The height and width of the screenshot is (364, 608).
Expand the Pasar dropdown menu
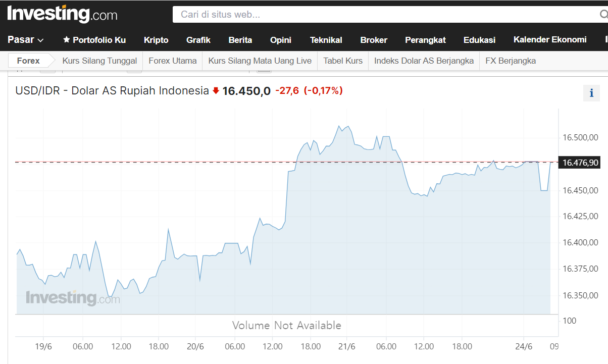tap(26, 40)
